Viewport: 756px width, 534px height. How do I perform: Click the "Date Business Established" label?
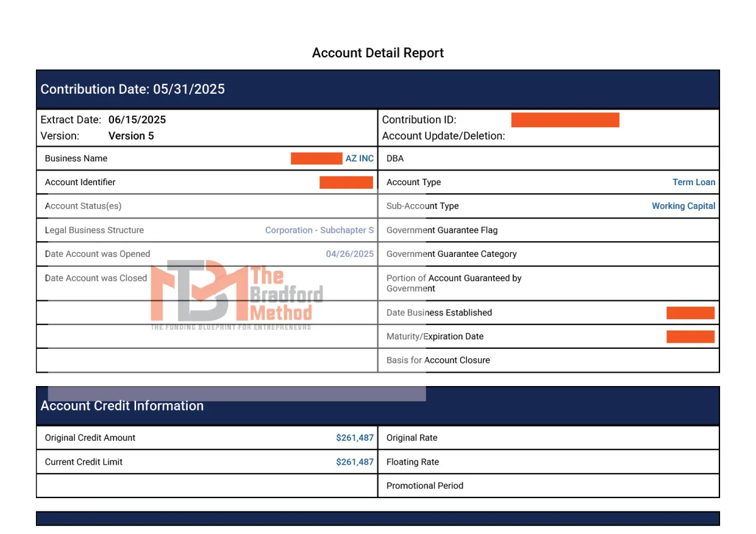tap(439, 313)
